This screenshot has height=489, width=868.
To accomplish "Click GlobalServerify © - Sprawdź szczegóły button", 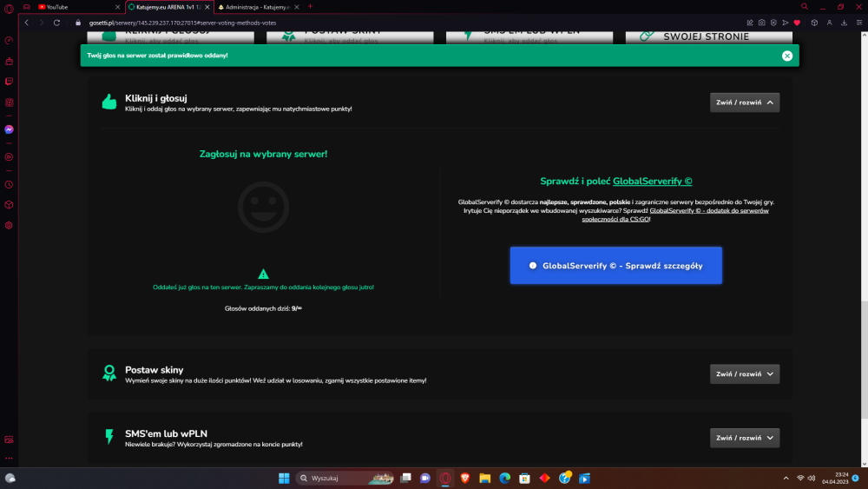I will 615,265.
